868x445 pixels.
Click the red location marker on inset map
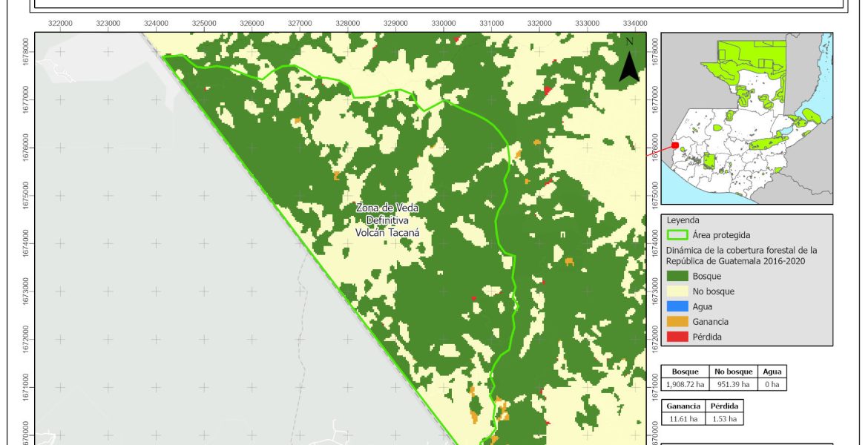pos(674,146)
